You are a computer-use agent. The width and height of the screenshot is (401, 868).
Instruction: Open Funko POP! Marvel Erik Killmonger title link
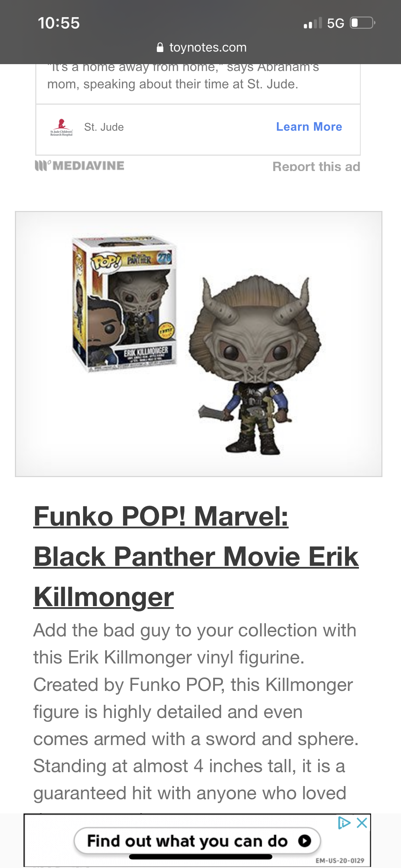(x=196, y=557)
